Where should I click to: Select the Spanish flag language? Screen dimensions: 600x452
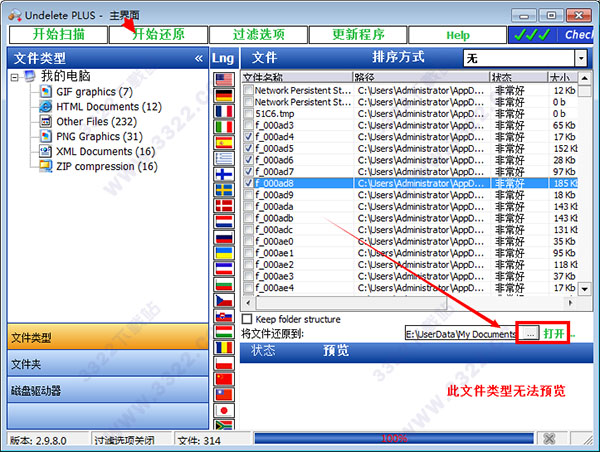(224, 142)
